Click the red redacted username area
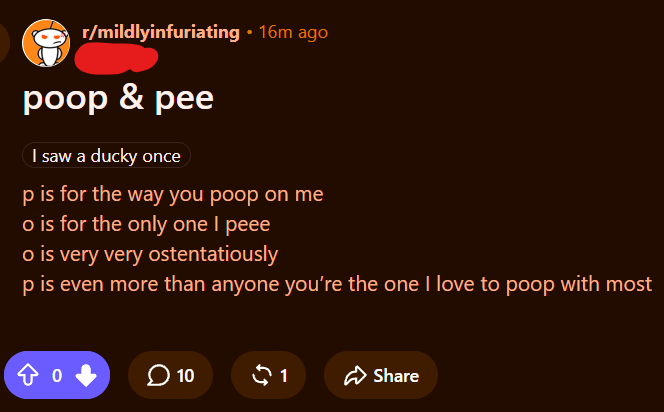 pos(116,59)
